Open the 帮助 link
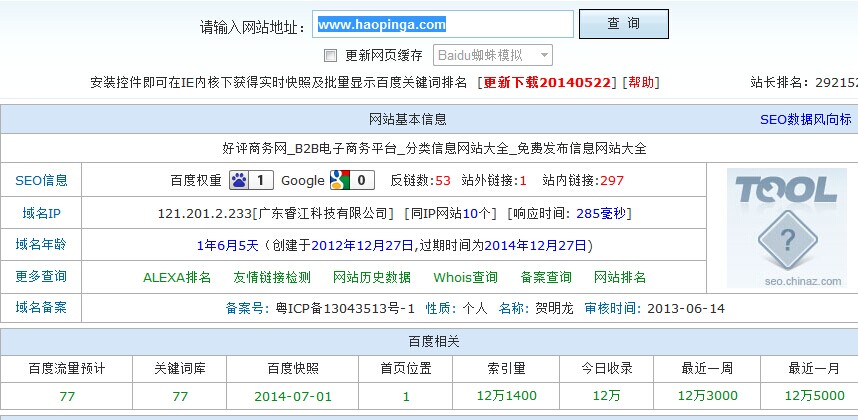Screen dimensions: 858x420 coord(641,83)
